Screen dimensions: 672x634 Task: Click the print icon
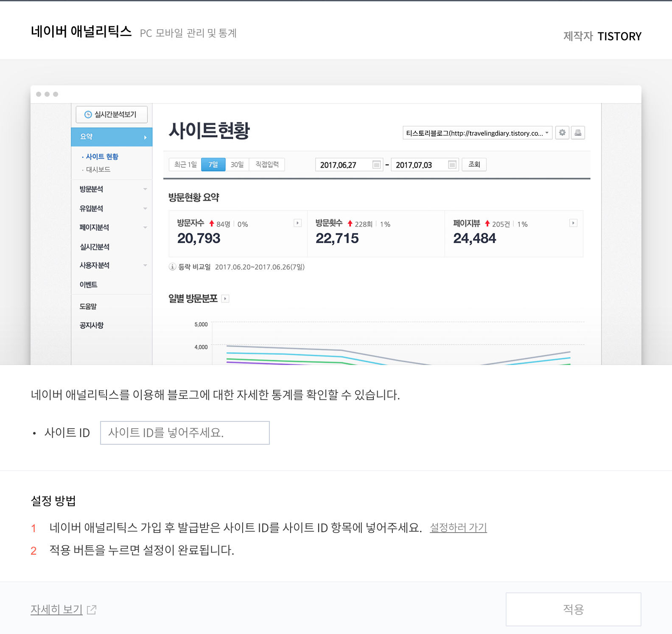[578, 133]
